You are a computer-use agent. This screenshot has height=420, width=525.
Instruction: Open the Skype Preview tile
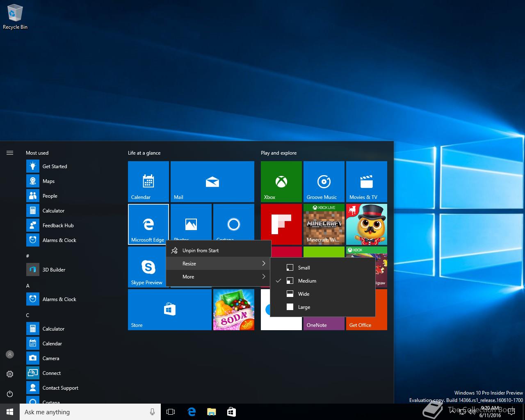coord(147,267)
